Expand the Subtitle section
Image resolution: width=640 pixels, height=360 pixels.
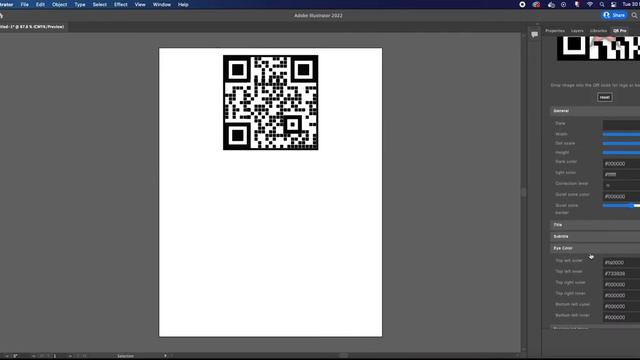pyautogui.click(x=595, y=236)
